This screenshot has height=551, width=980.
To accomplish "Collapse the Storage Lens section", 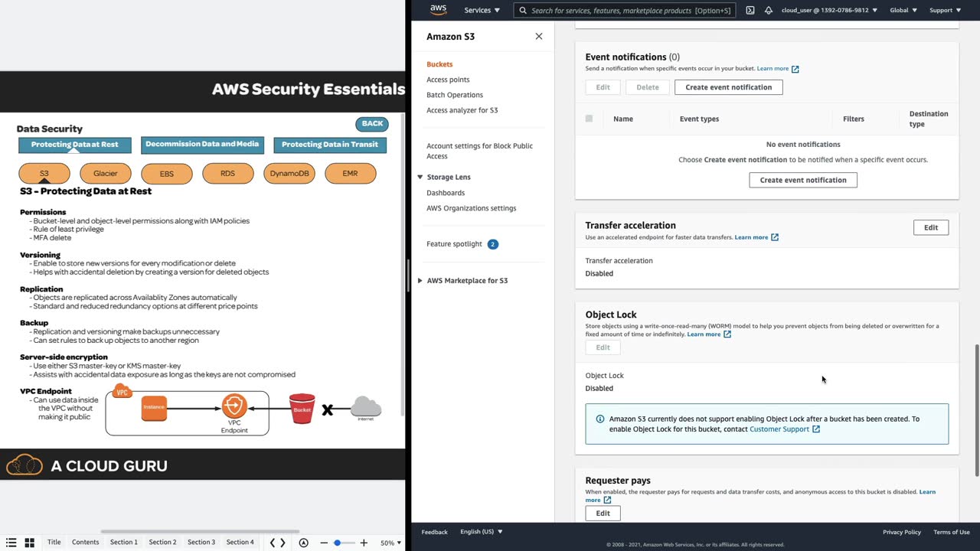I will click(420, 177).
